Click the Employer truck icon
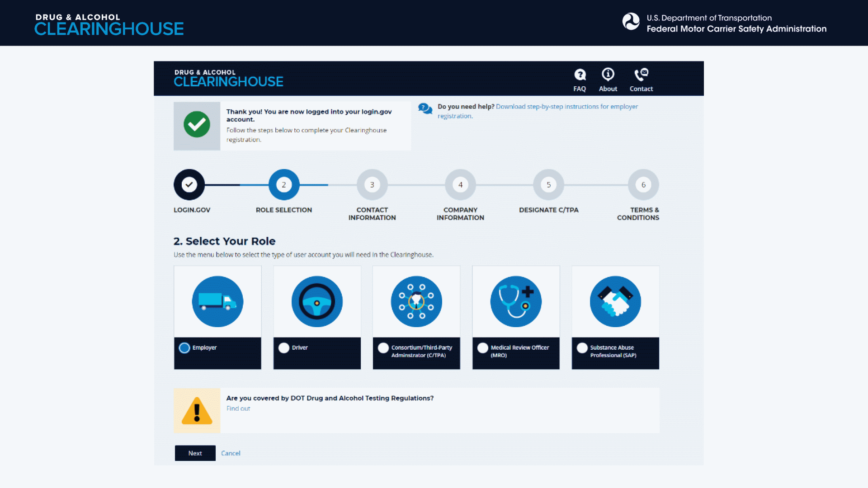 pos(217,301)
